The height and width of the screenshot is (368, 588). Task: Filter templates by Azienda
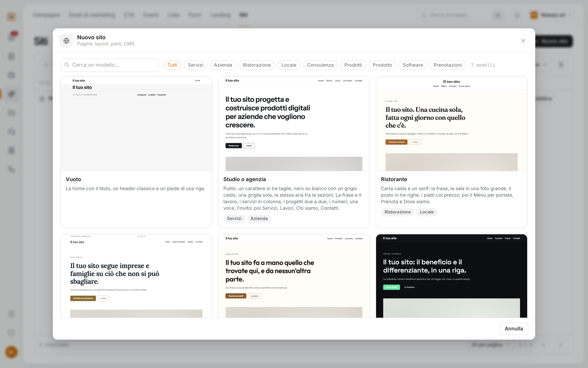click(x=223, y=65)
